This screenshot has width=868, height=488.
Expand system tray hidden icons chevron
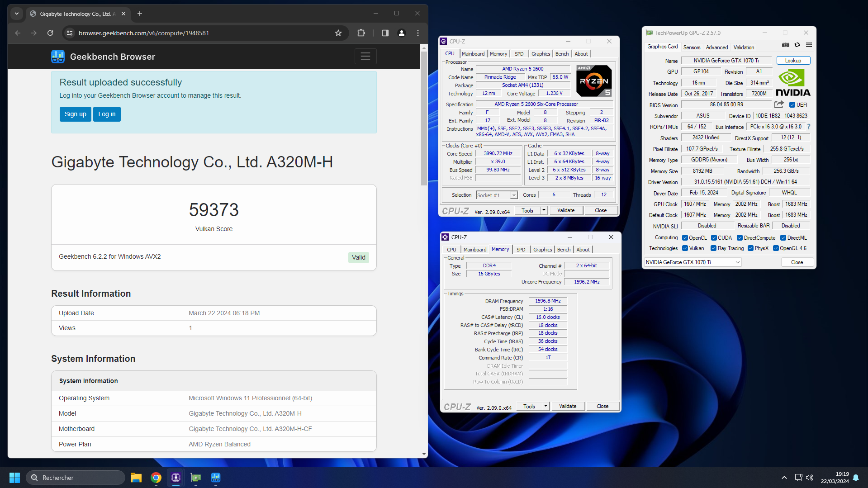pos(784,478)
